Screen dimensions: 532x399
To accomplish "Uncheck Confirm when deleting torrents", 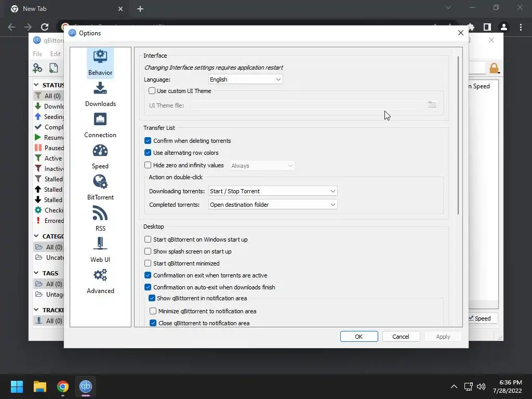I will click(148, 141).
